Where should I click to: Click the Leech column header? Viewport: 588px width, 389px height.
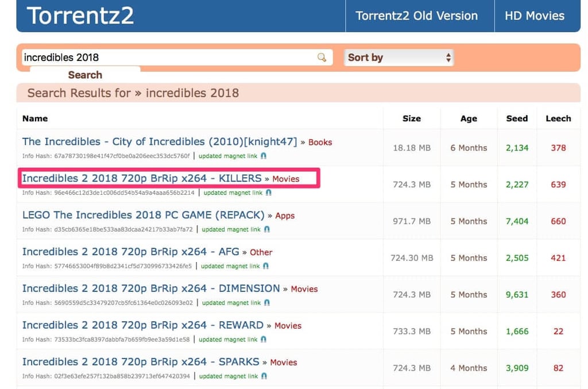click(x=558, y=118)
